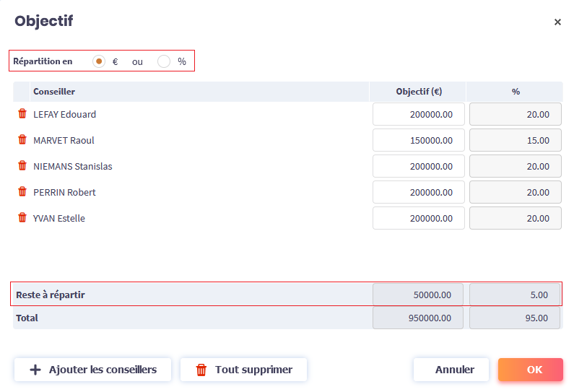Click Ajouter les conseillers button

coord(92,370)
